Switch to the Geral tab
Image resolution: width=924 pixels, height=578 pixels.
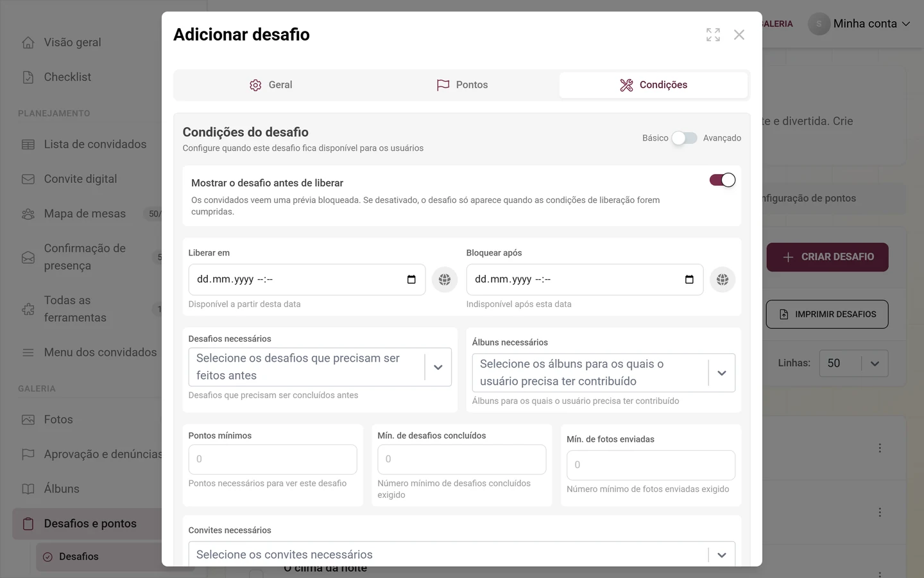point(271,85)
